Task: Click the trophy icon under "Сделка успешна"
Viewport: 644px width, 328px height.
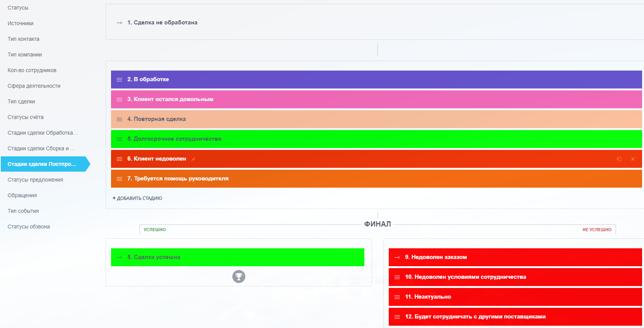Action: pos(239,277)
